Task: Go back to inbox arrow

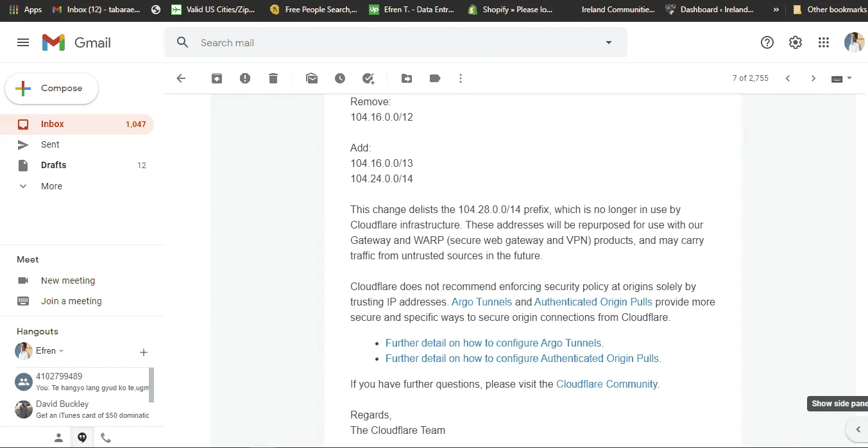Action: pyautogui.click(x=181, y=78)
